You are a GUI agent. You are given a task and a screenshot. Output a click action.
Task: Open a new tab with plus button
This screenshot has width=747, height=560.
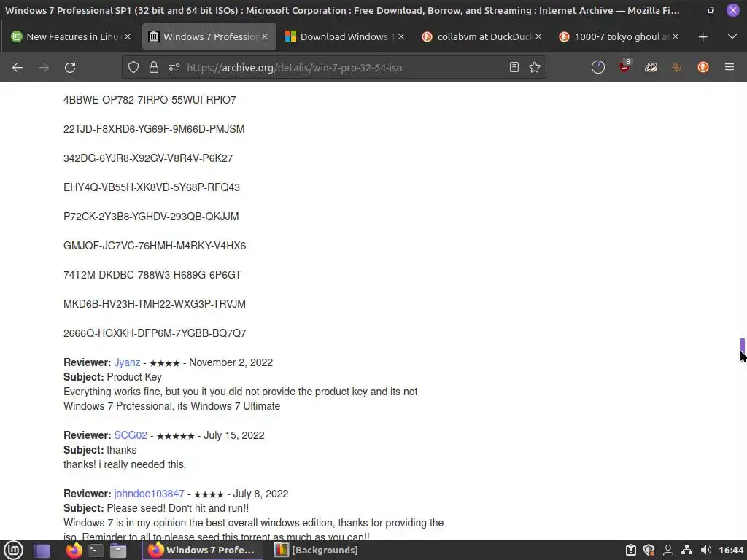[x=703, y=36]
